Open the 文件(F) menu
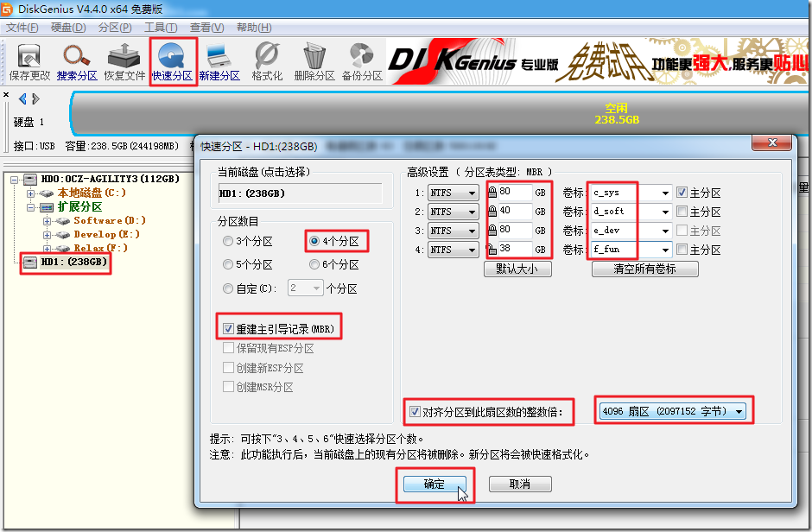812x532 pixels. pyautogui.click(x=22, y=28)
